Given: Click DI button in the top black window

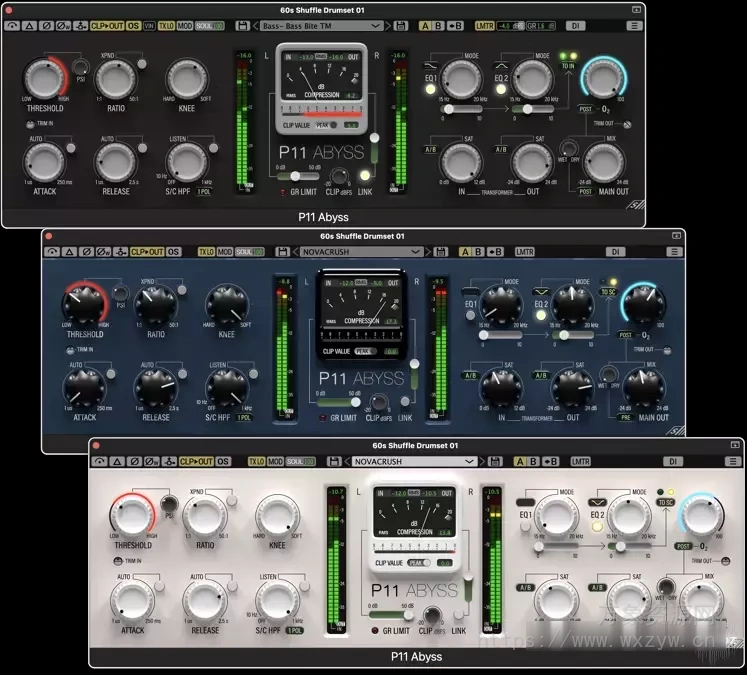Looking at the screenshot, I should tap(575, 26).
